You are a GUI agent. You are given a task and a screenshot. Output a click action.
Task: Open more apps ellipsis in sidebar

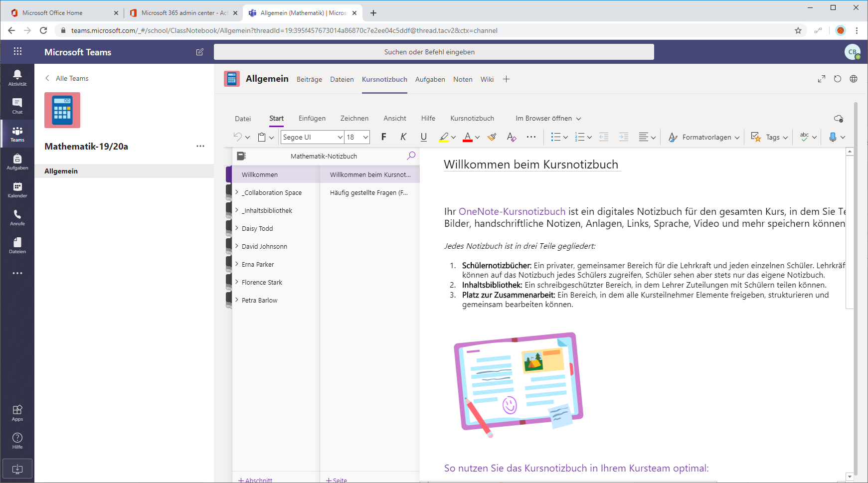[17, 273]
